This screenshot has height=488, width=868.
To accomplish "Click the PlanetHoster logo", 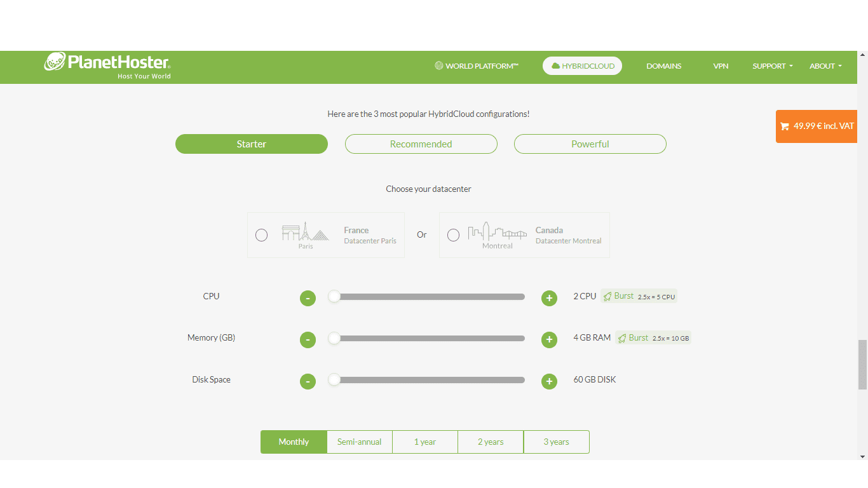I will [x=107, y=65].
